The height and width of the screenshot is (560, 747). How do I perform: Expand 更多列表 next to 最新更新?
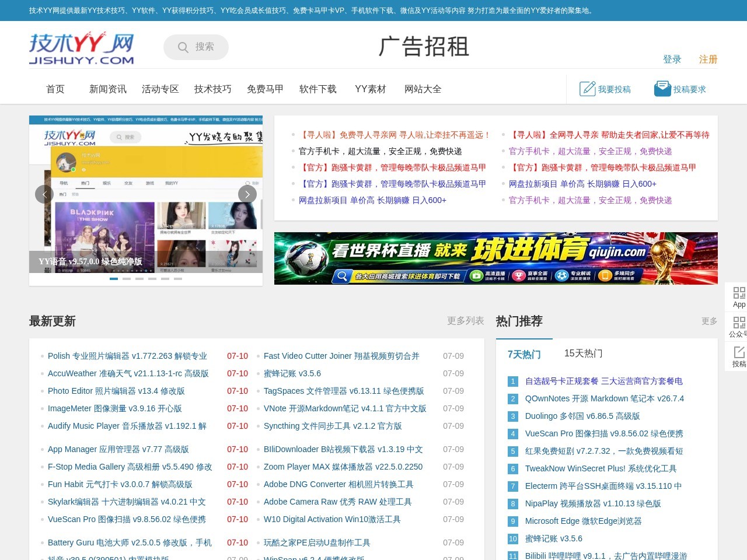(466, 321)
